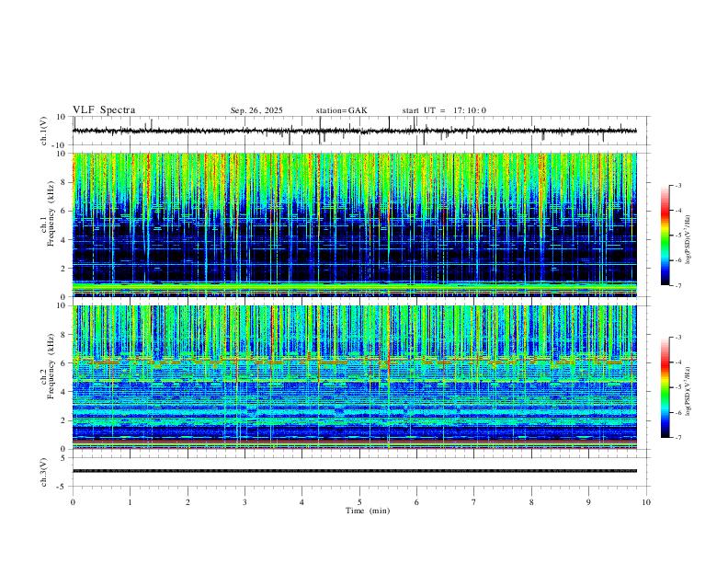The width and height of the screenshot is (728, 563).
Task: Click the ch.1 colorbar "log(PSD)" label
Action: [x=688, y=240]
